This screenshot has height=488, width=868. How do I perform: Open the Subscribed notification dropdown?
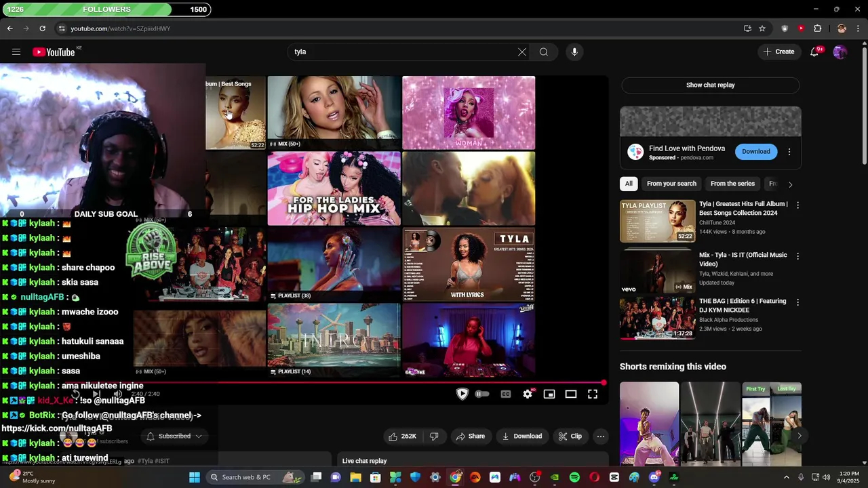point(175,436)
